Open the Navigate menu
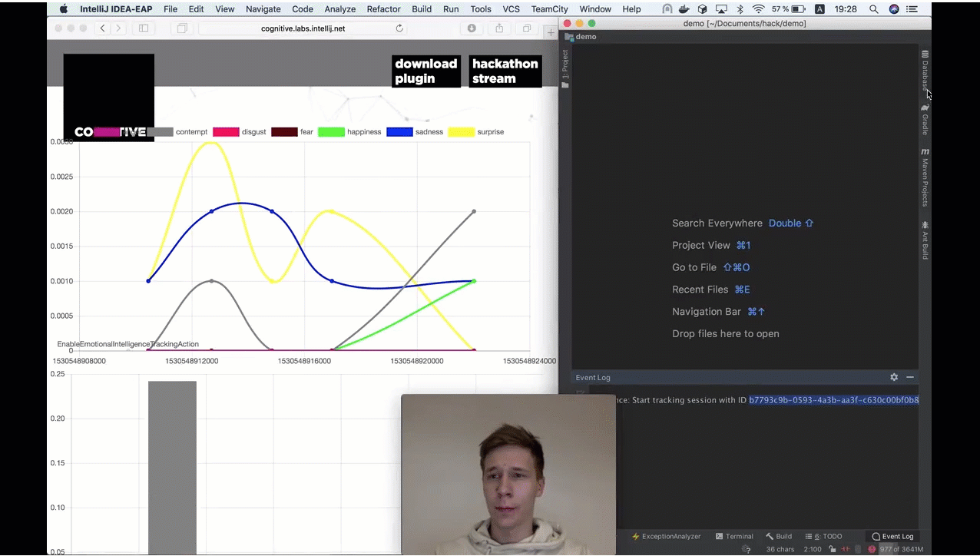Screen dimensions: 980x556 pos(263,9)
